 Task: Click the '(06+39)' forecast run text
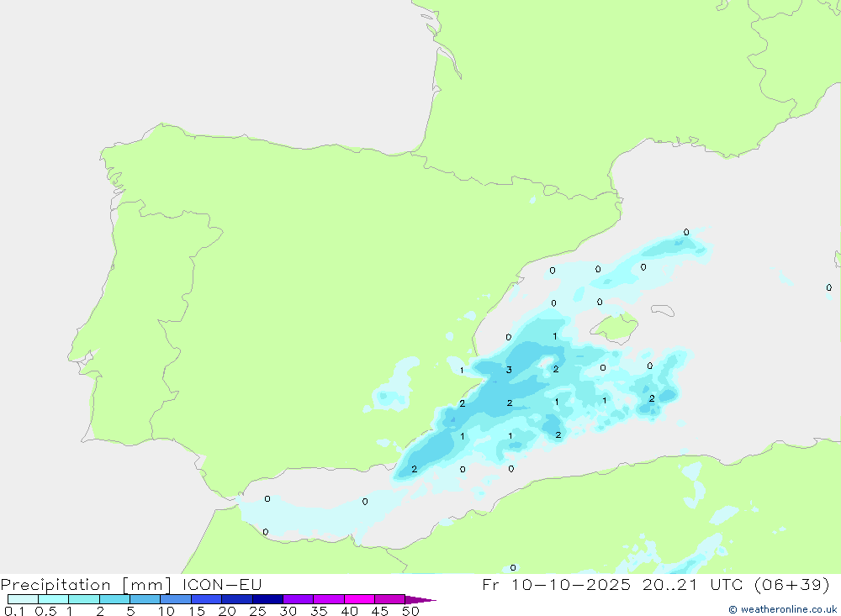click(x=791, y=584)
